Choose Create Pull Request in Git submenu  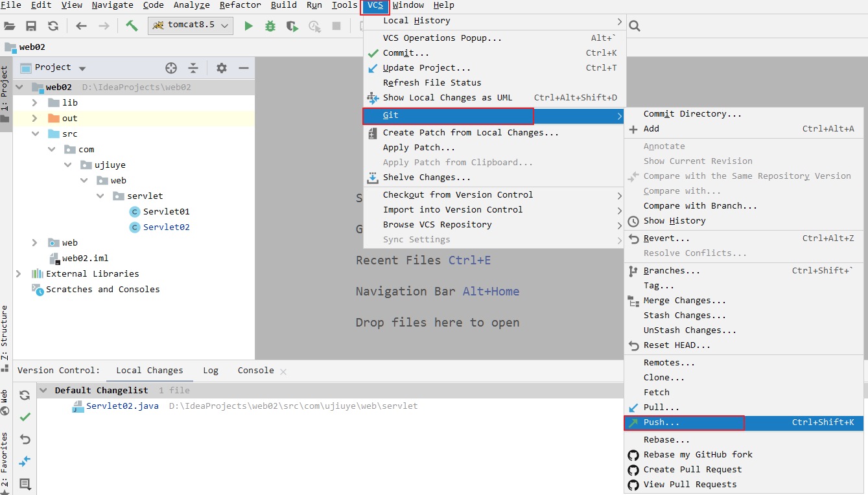pyautogui.click(x=744, y=470)
